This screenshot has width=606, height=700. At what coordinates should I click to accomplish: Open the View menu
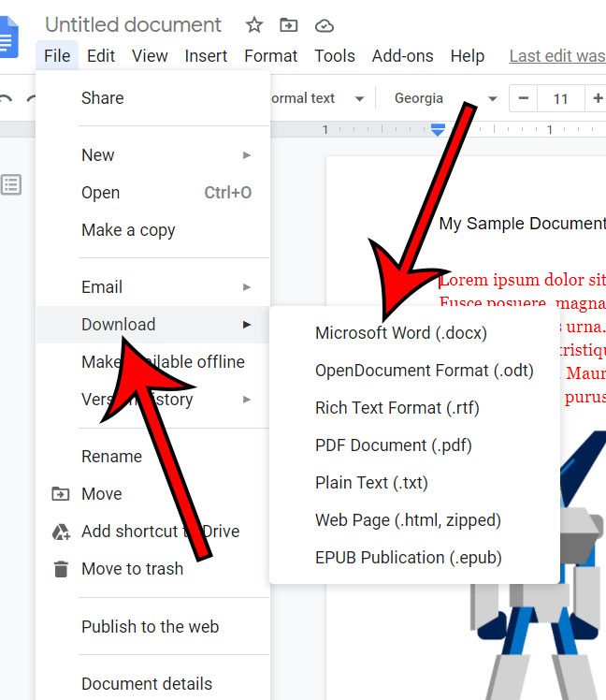150,56
